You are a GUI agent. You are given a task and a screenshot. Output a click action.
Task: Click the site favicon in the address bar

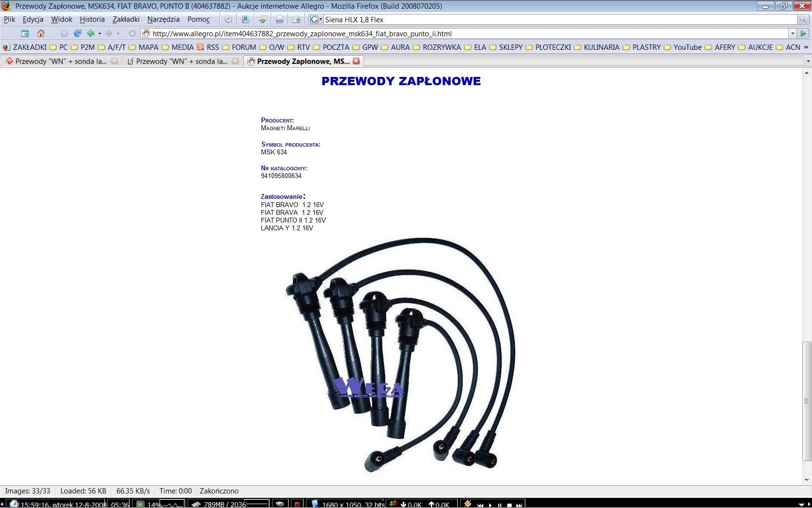[146, 33]
